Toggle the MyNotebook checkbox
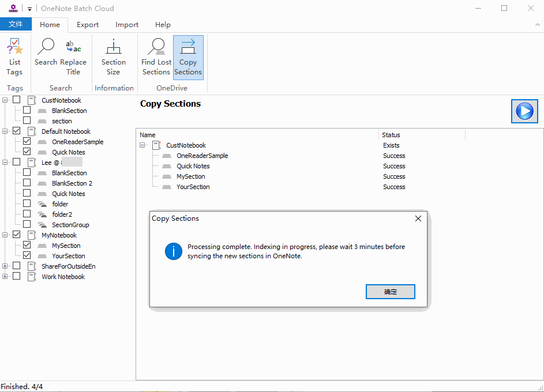The height and width of the screenshot is (392, 544). point(17,235)
